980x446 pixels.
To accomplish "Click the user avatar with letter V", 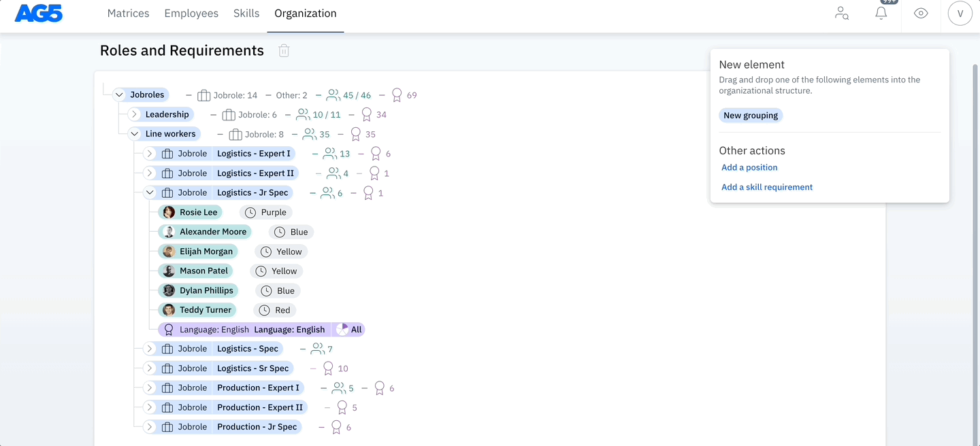I will point(960,14).
